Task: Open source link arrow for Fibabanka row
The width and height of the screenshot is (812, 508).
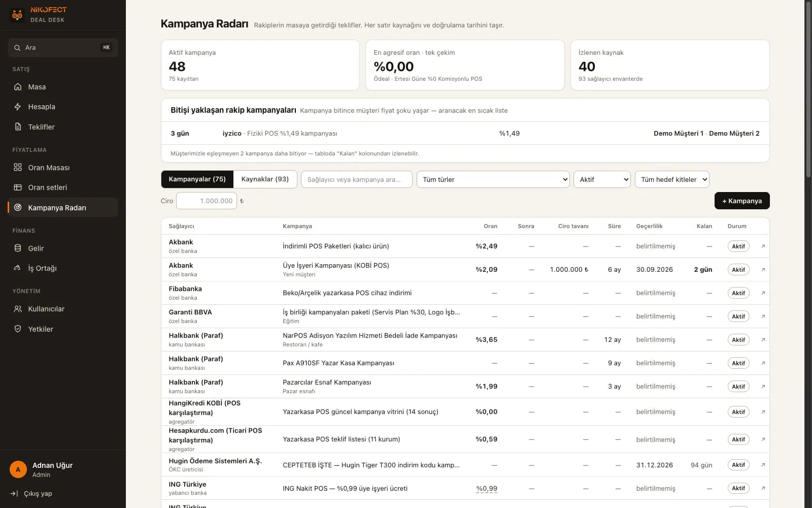Action: [763, 293]
